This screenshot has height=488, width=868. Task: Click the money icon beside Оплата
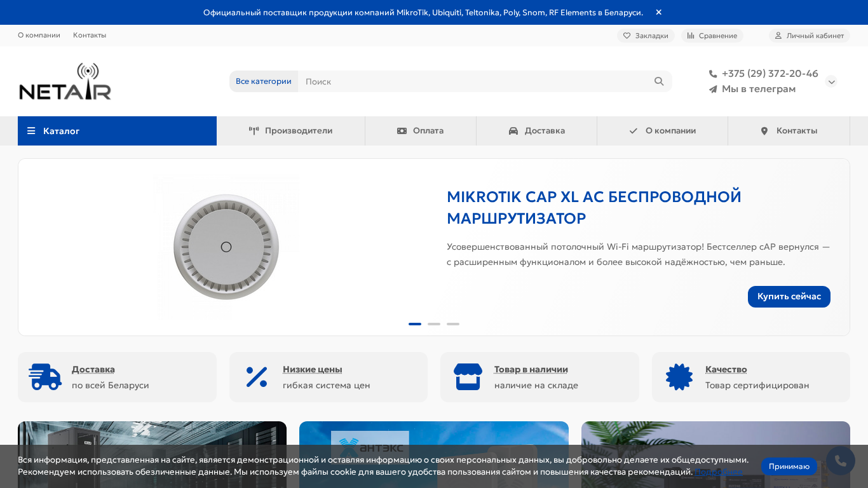[402, 131]
